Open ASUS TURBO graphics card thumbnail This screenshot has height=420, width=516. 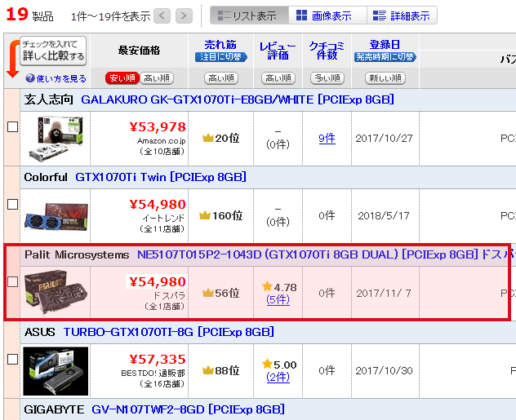pos(56,371)
